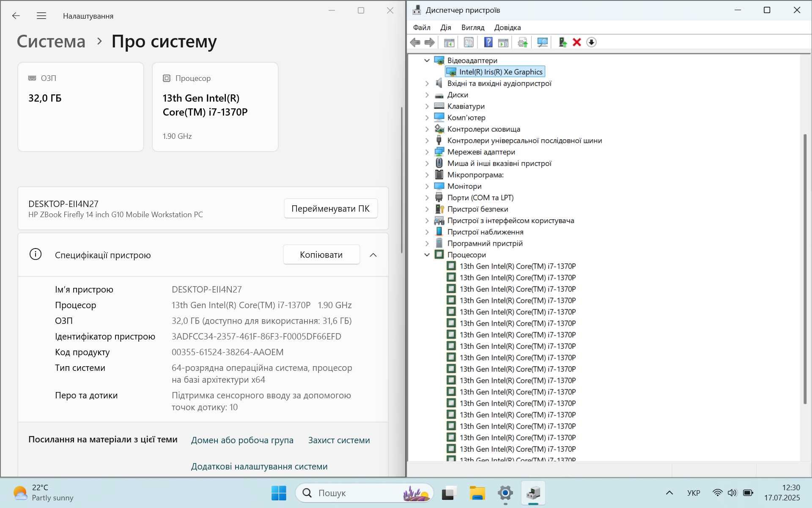Click the УКР language indicator
The width and height of the screenshot is (812, 508).
(x=694, y=493)
